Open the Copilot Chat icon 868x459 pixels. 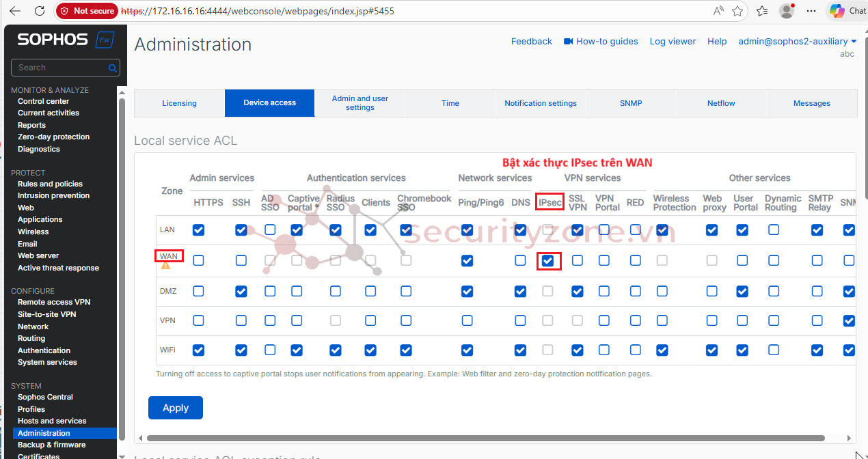coord(837,11)
